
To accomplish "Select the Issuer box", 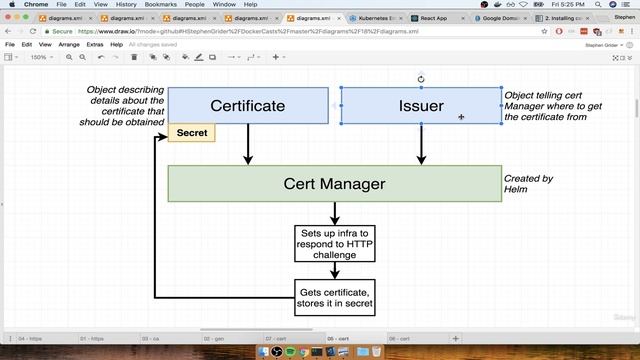I will click(421, 105).
